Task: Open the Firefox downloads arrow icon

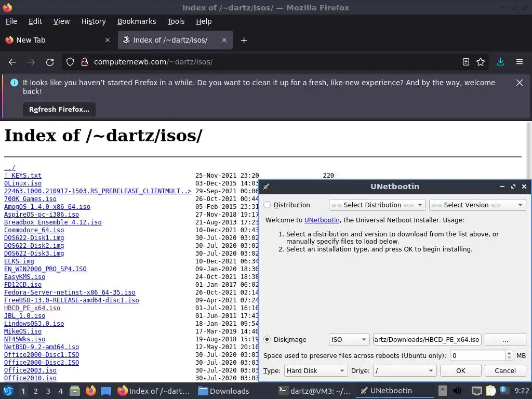Action: coord(500,62)
